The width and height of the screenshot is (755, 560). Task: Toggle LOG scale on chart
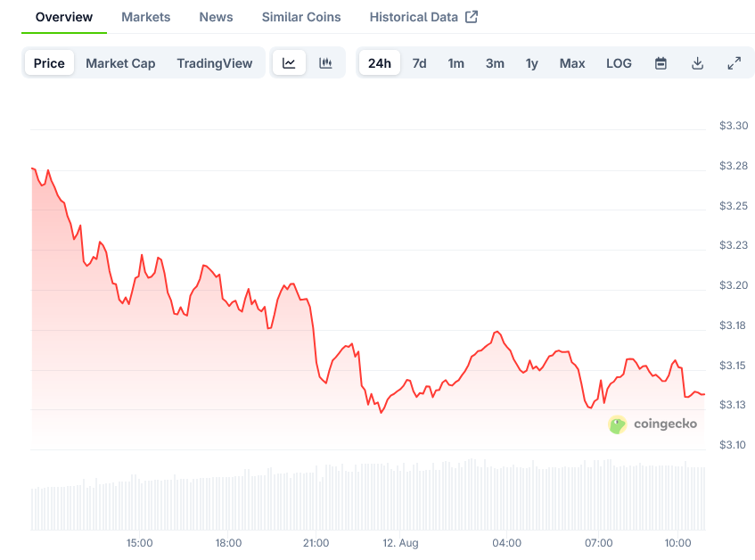tap(619, 63)
